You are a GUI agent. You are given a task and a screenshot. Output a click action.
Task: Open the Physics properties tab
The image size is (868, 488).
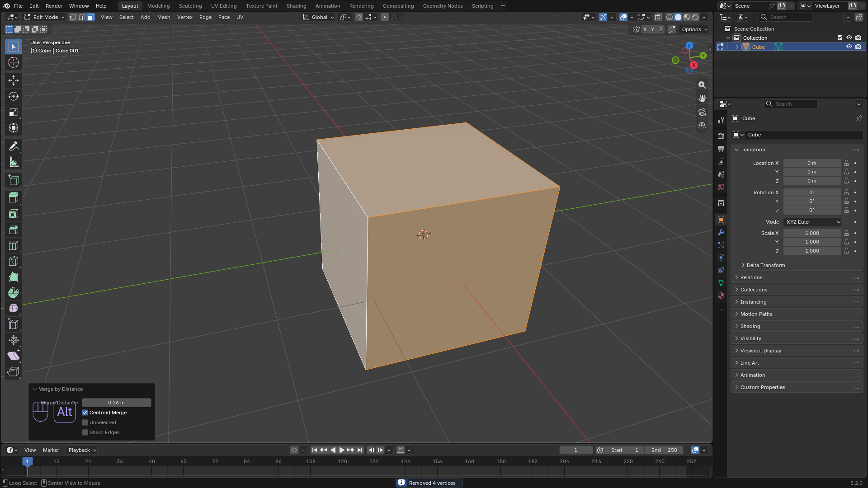(721, 258)
